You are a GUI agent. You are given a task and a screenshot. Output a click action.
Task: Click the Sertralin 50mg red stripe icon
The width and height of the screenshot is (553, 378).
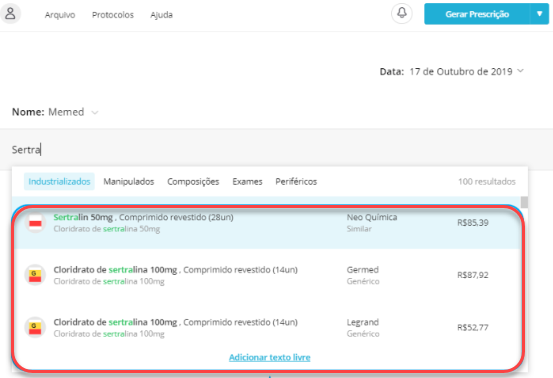(35, 223)
